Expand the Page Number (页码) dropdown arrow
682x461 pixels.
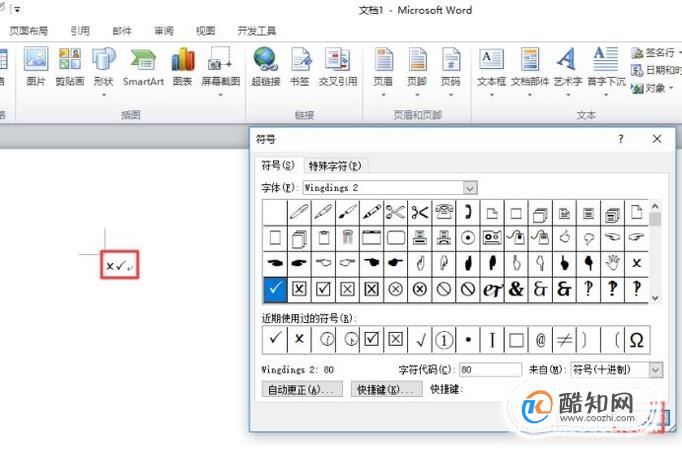tap(451, 94)
